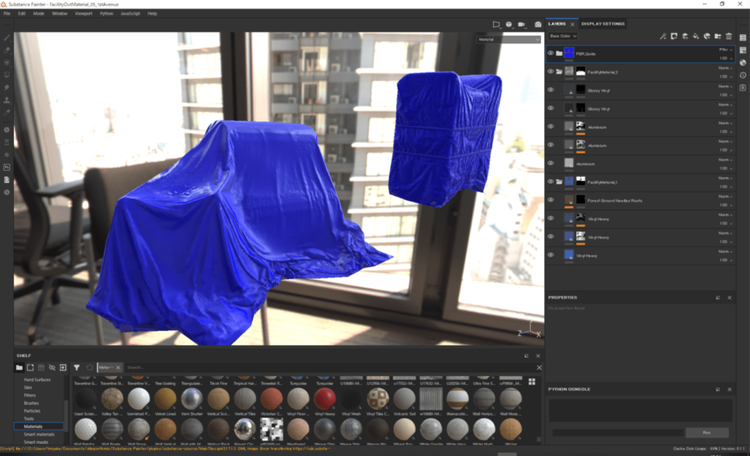Open the Viewport menu
The height and width of the screenshot is (456, 750).
(83, 13)
